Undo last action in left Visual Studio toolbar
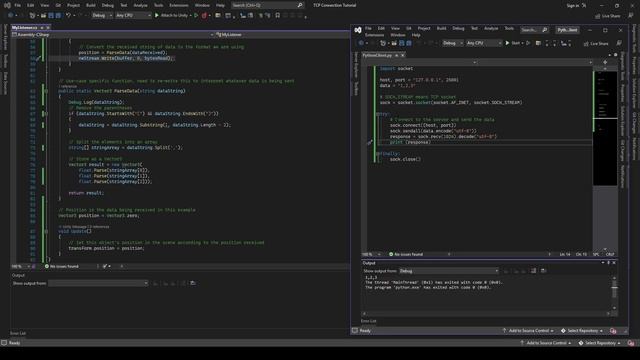 68,16
